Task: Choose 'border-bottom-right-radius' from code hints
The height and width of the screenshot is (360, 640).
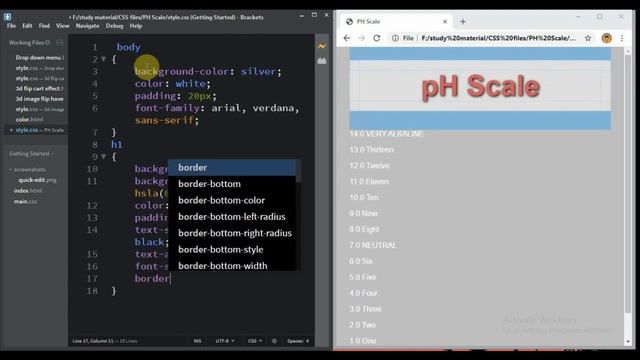Action: 232,233
